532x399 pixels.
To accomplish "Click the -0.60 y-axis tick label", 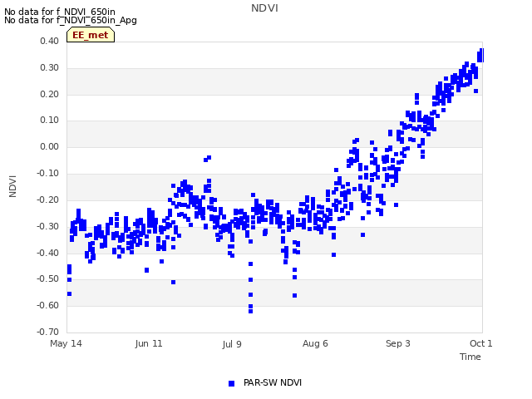I will click(x=47, y=305).
